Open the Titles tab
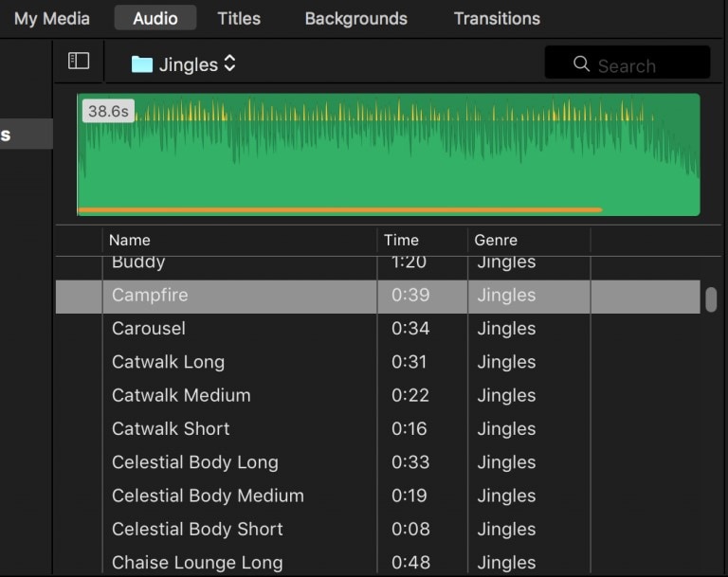728x577 pixels. (x=241, y=18)
